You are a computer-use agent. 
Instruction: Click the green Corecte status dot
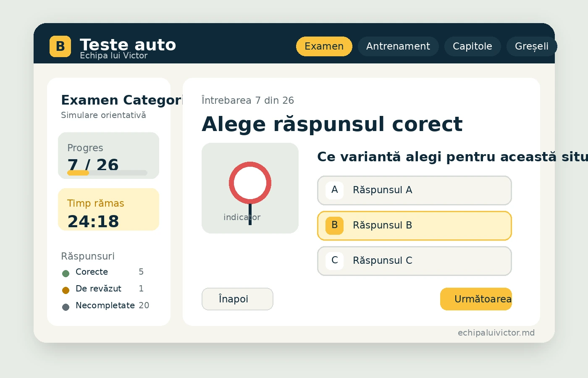point(66,273)
